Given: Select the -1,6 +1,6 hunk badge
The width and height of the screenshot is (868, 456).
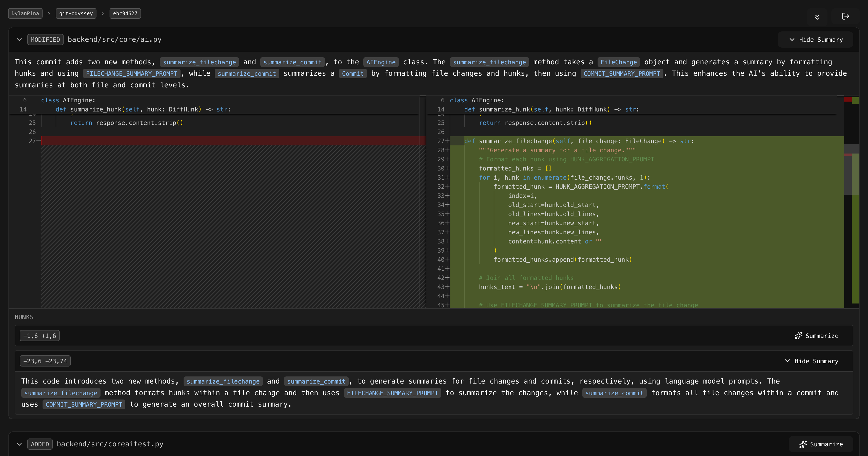Looking at the screenshot, I should point(40,336).
